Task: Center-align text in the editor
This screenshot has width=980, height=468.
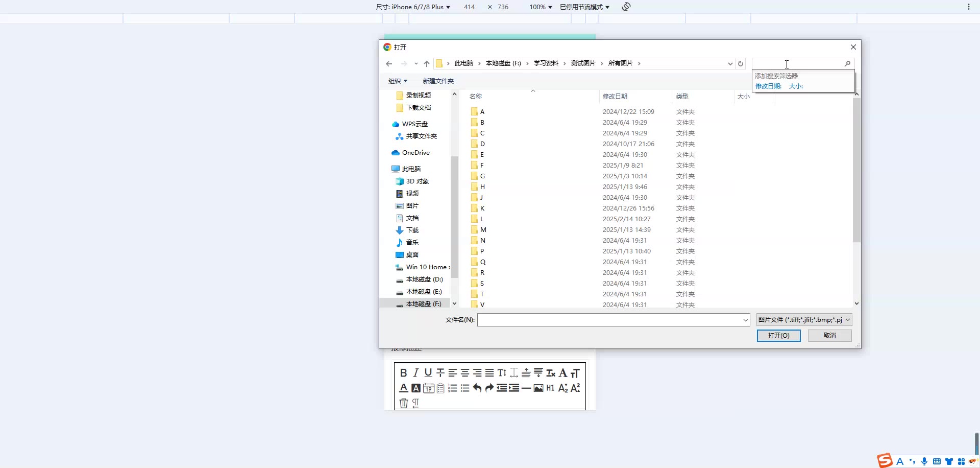Action: pyautogui.click(x=464, y=373)
